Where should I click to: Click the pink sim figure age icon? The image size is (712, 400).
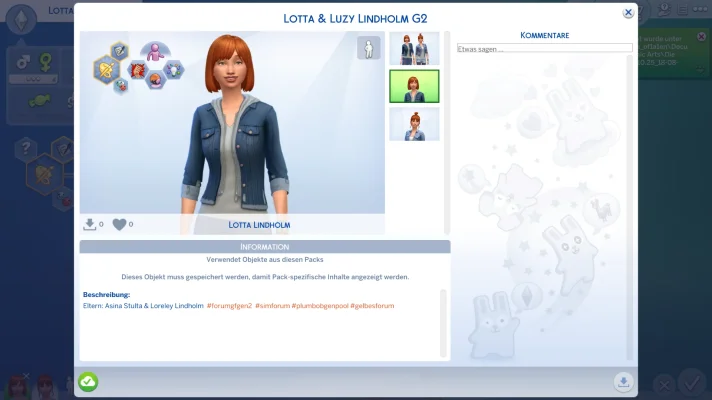pos(154,52)
